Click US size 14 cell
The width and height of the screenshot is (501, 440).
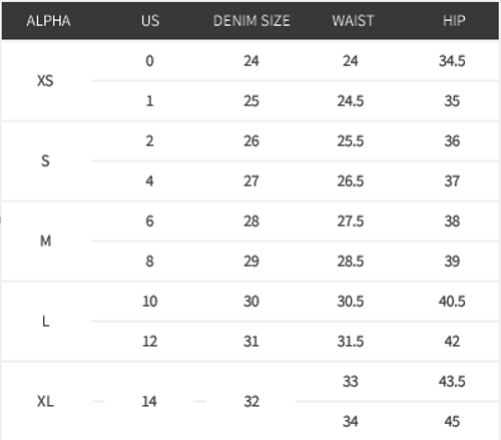(x=149, y=401)
